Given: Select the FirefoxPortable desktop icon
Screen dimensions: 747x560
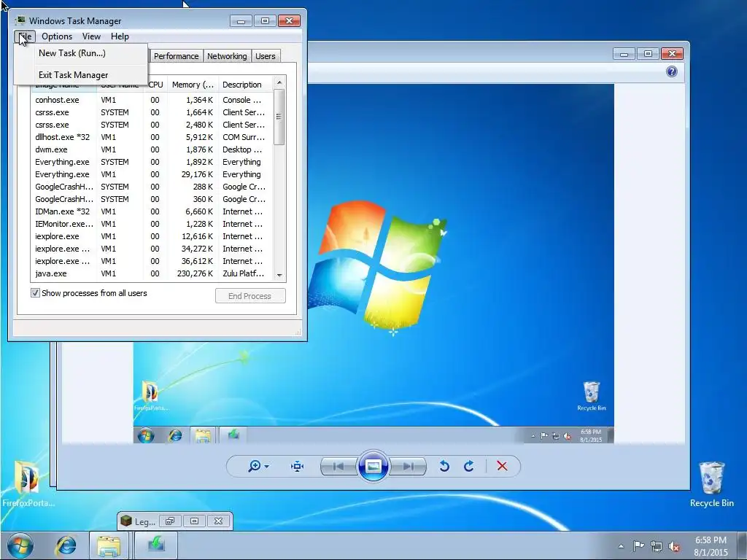Looking at the screenshot, I should [x=28, y=484].
